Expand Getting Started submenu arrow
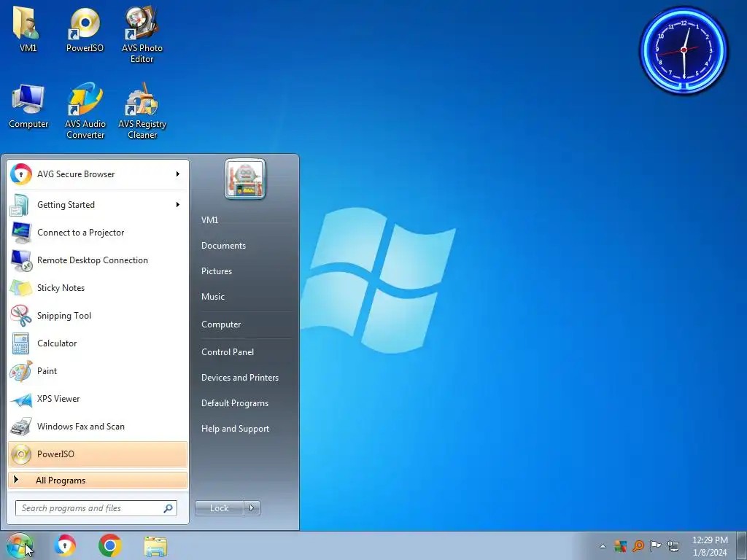 (x=178, y=205)
